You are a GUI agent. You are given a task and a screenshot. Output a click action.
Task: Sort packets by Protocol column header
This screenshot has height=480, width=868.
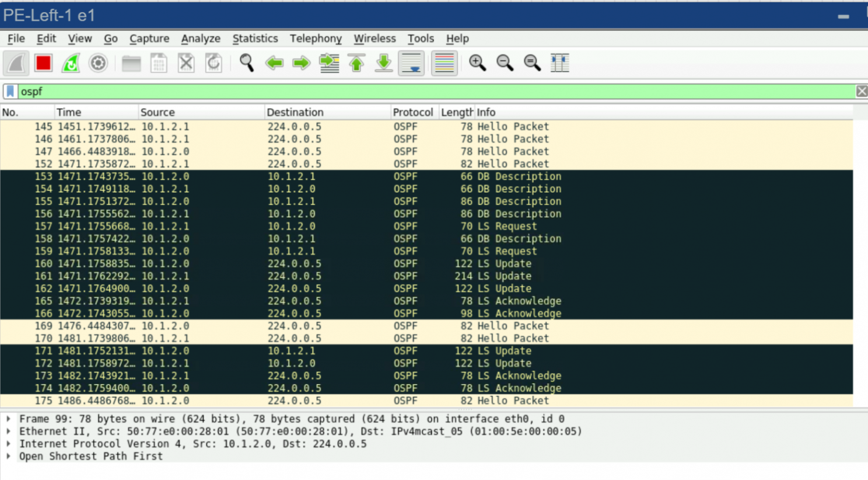[412, 112]
